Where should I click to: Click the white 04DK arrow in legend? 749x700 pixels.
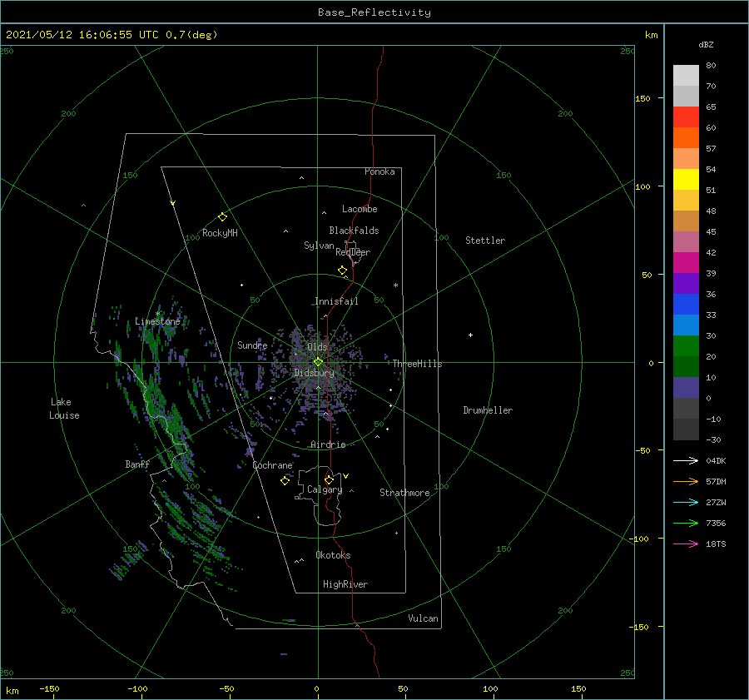pyautogui.click(x=686, y=460)
